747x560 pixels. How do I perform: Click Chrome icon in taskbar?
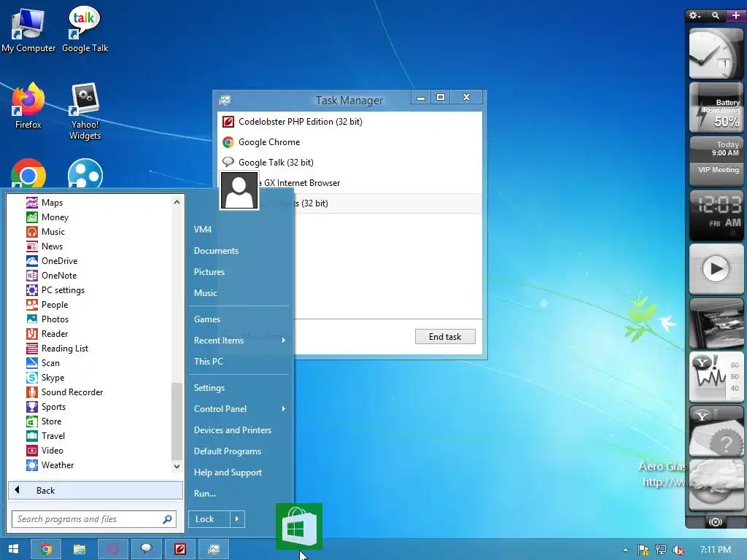click(46, 550)
